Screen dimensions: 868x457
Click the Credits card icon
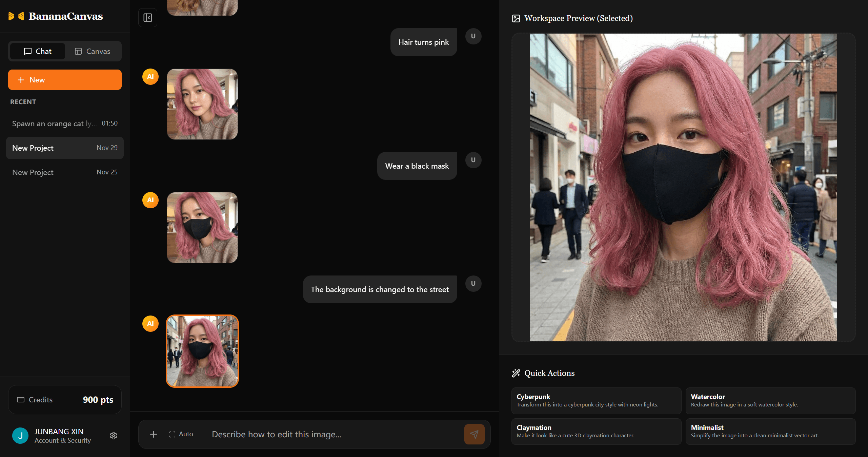(21, 400)
